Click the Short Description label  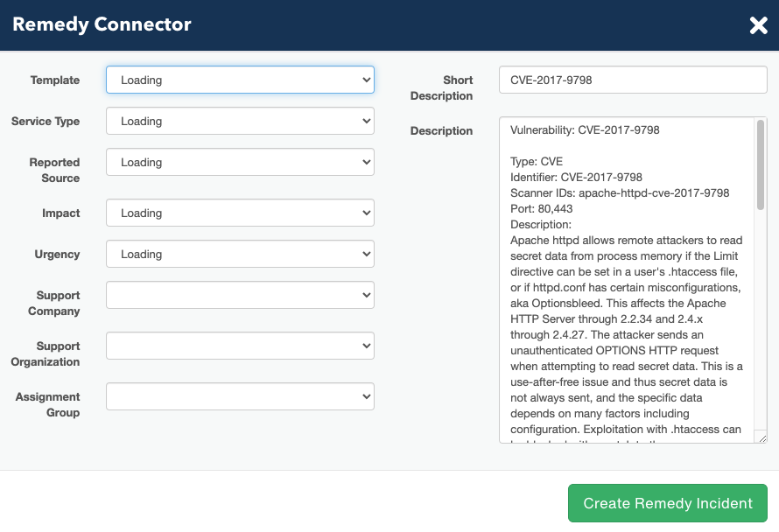click(x=442, y=87)
